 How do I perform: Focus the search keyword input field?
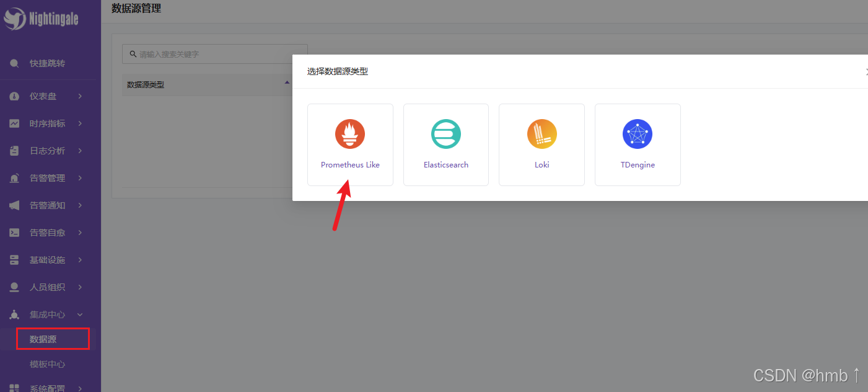(x=215, y=54)
